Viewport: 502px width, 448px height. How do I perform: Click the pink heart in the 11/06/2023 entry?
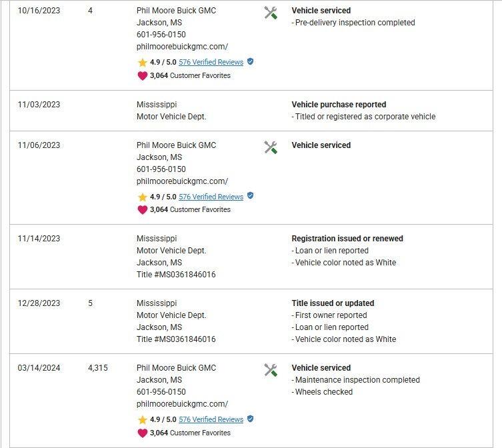point(142,210)
